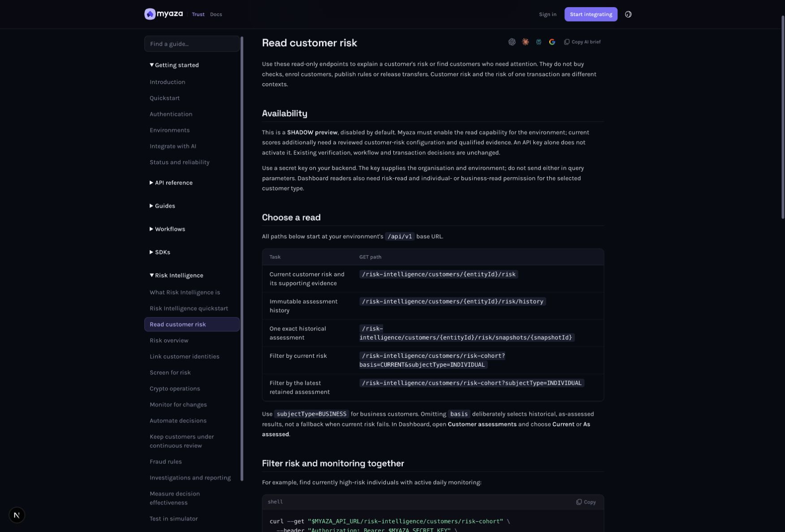Open page in Claude via orange starburst icon

525,42
